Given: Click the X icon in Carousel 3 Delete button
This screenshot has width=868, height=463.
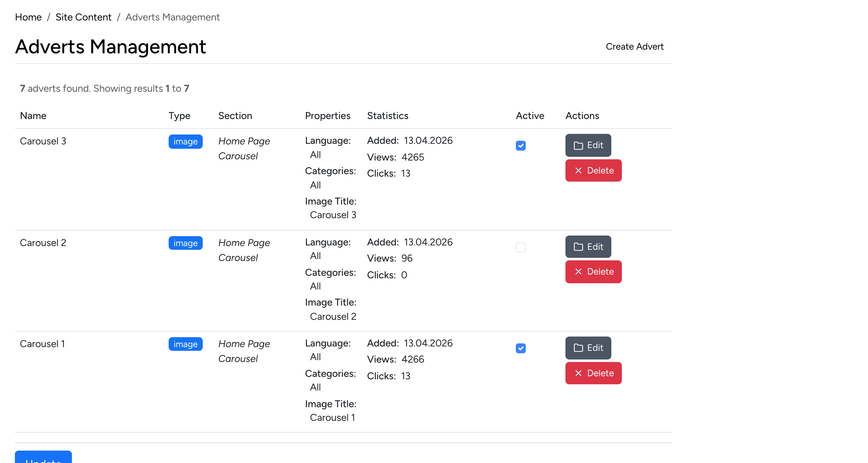Looking at the screenshot, I should (x=578, y=170).
